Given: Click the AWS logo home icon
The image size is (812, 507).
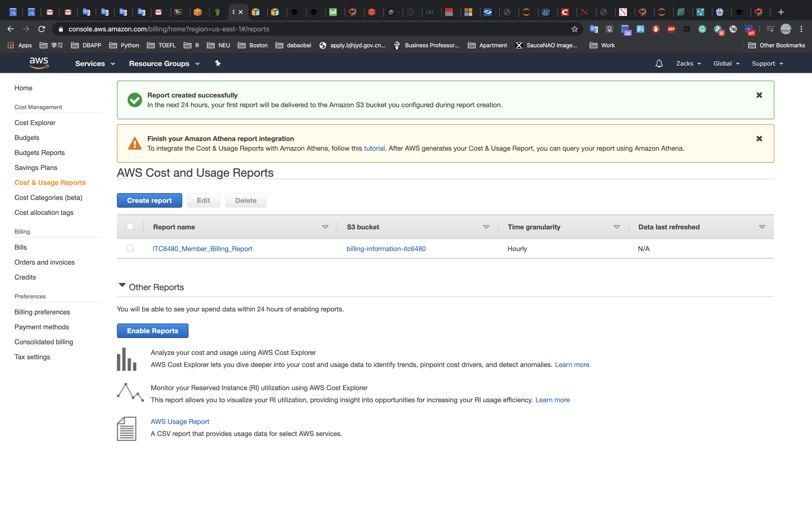Looking at the screenshot, I should point(39,63).
